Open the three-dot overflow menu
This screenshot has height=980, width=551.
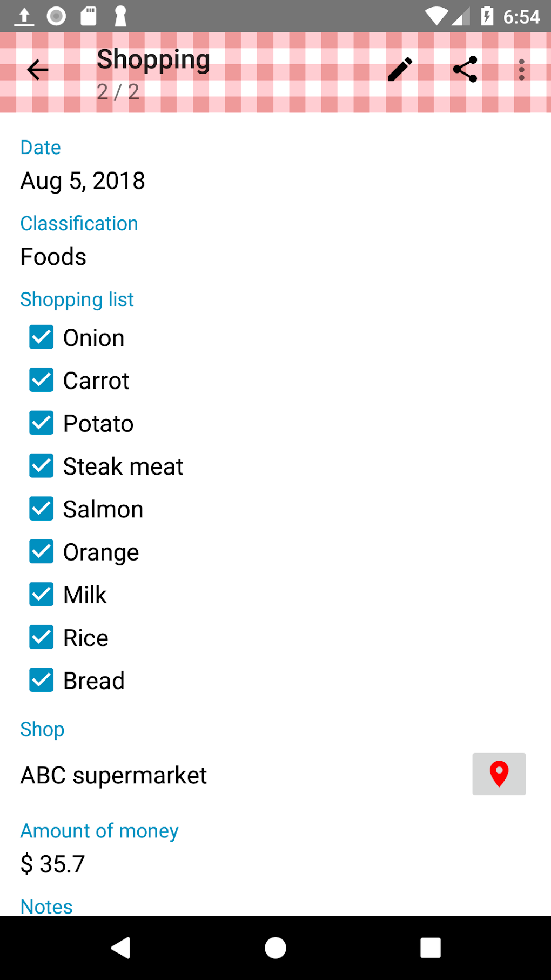click(x=521, y=70)
